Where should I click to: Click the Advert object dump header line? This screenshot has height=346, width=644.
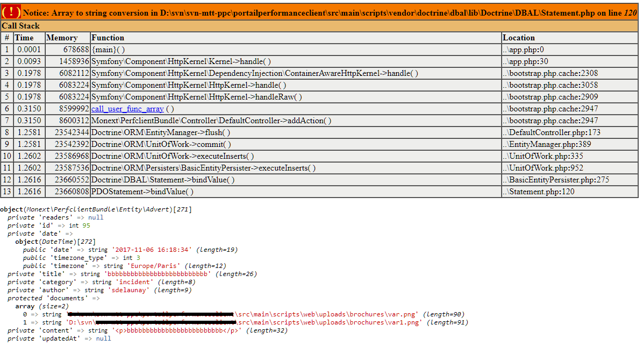coord(96,209)
